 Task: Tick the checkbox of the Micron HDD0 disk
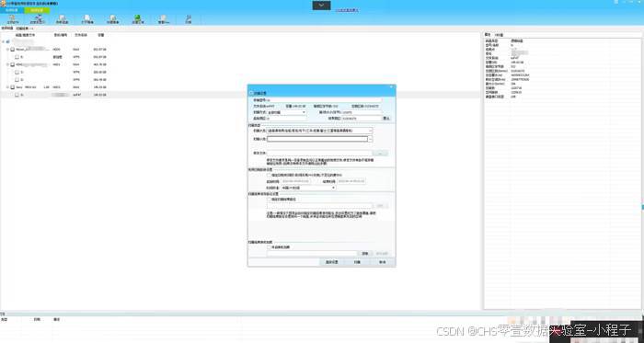click(x=12, y=50)
